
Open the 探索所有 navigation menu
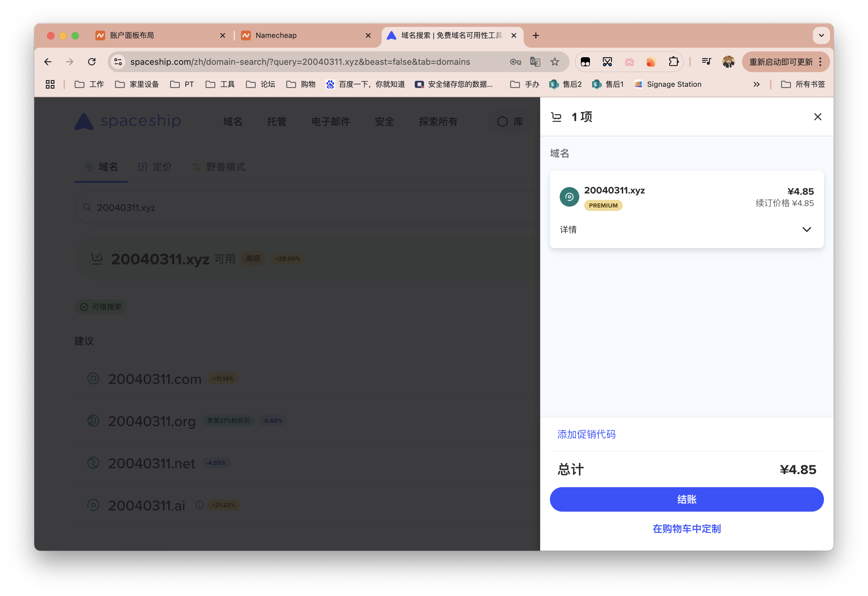click(x=438, y=122)
